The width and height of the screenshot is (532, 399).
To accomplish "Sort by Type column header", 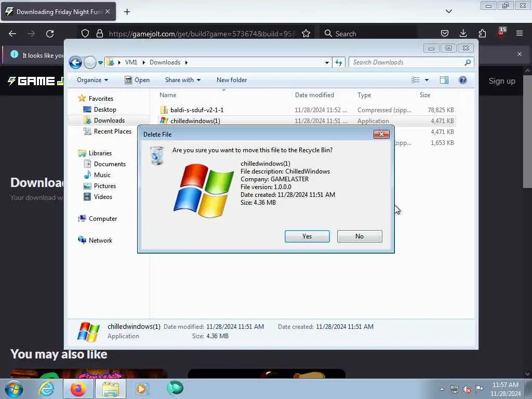I will pyautogui.click(x=364, y=95).
